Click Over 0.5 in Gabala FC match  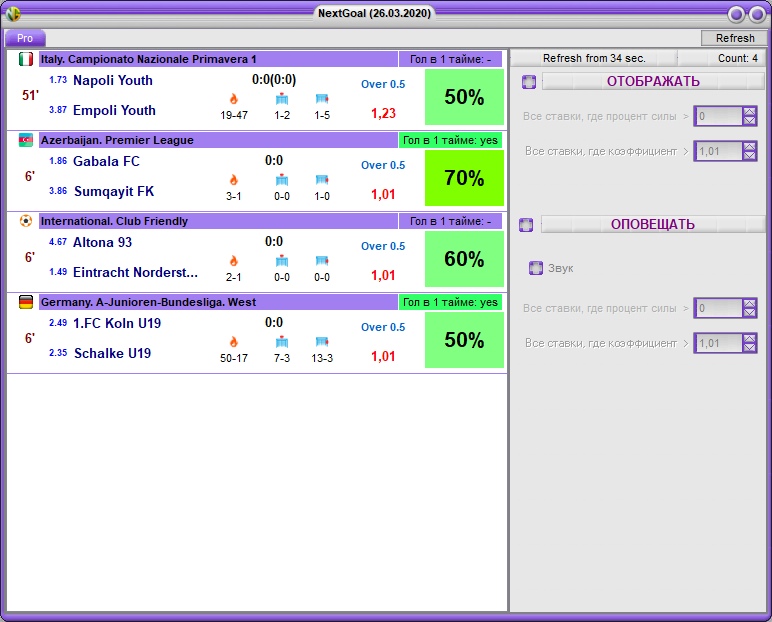383,165
